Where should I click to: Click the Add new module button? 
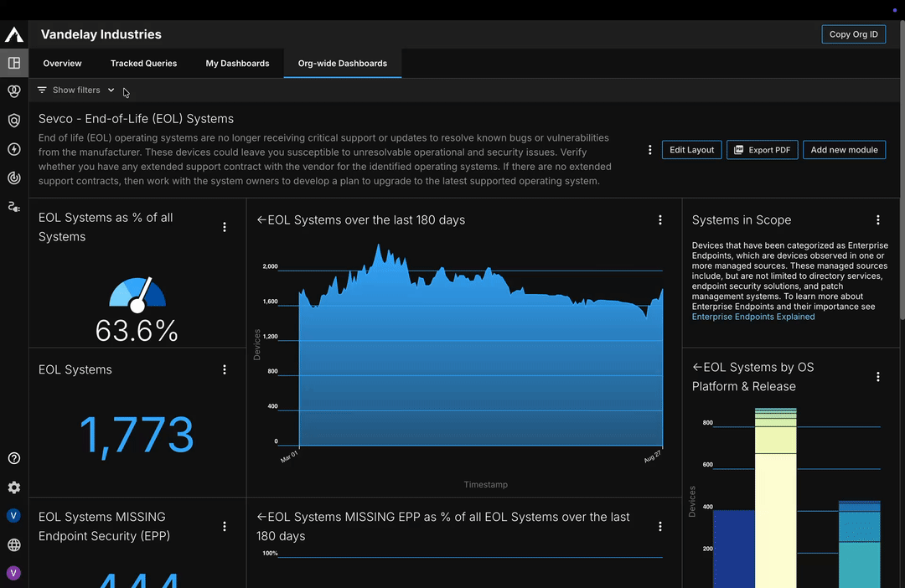[844, 150]
